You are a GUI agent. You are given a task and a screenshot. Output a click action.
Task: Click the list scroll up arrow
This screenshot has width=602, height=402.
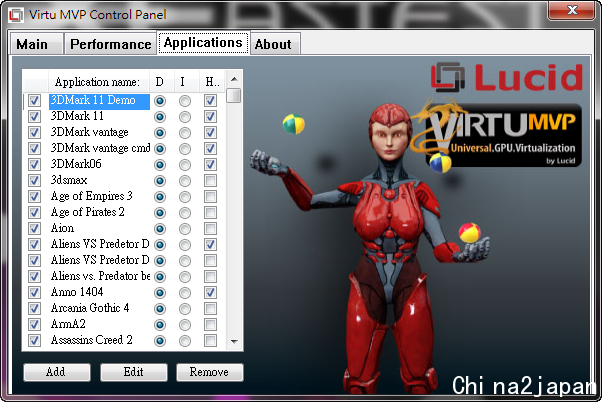234,79
